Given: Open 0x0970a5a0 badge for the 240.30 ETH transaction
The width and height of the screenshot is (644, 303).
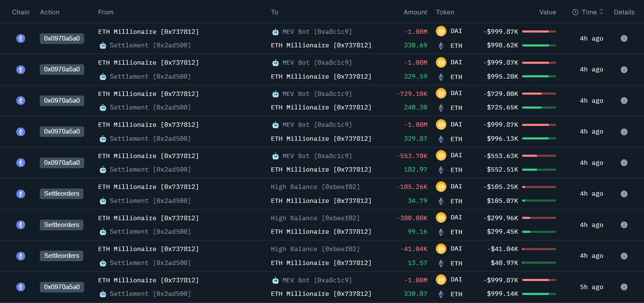Looking at the screenshot, I should tap(62, 101).
